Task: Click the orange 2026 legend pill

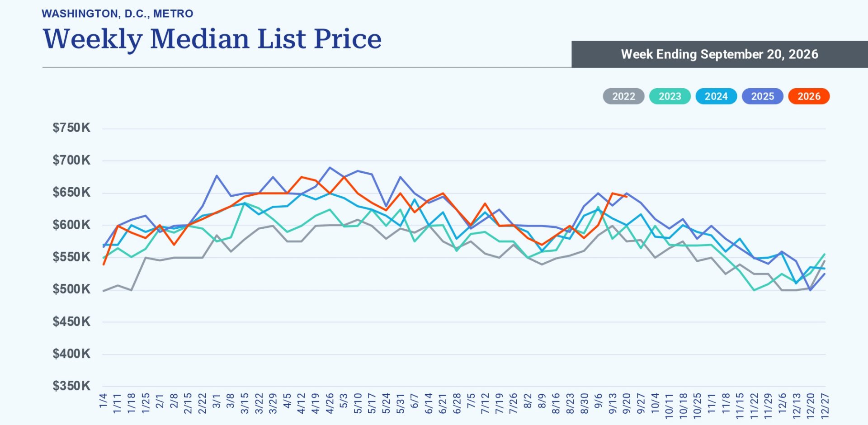Action: click(x=809, y=96)
